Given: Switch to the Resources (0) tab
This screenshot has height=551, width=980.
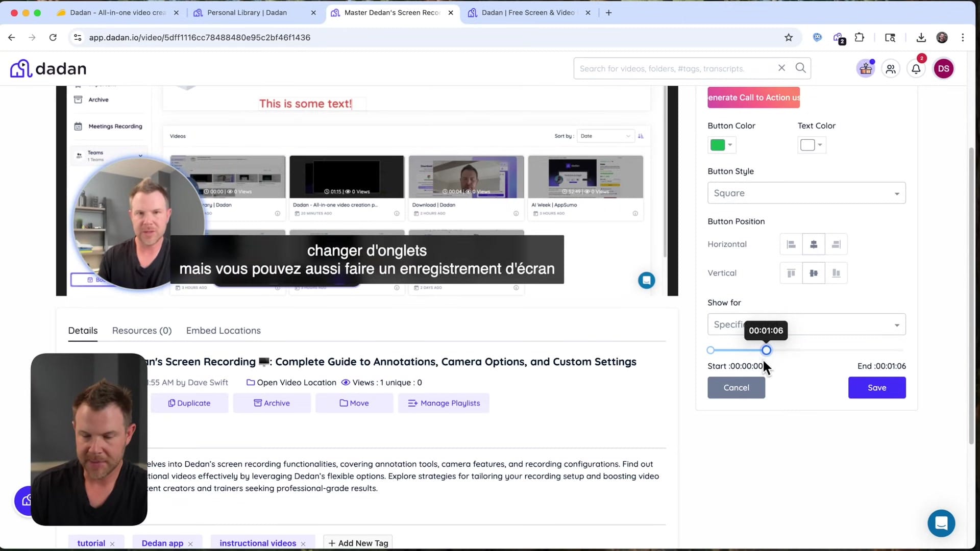Looking at the screenshot, I should (x=142, y=331).
